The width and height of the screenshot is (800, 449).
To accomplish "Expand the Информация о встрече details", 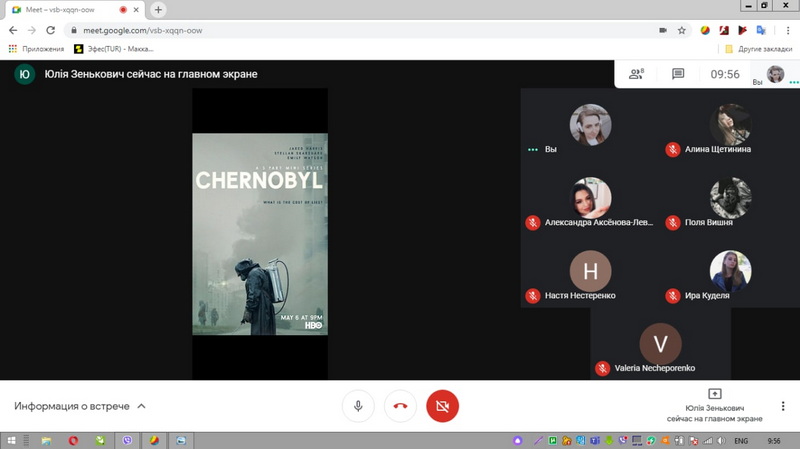I will coord(80,406).
